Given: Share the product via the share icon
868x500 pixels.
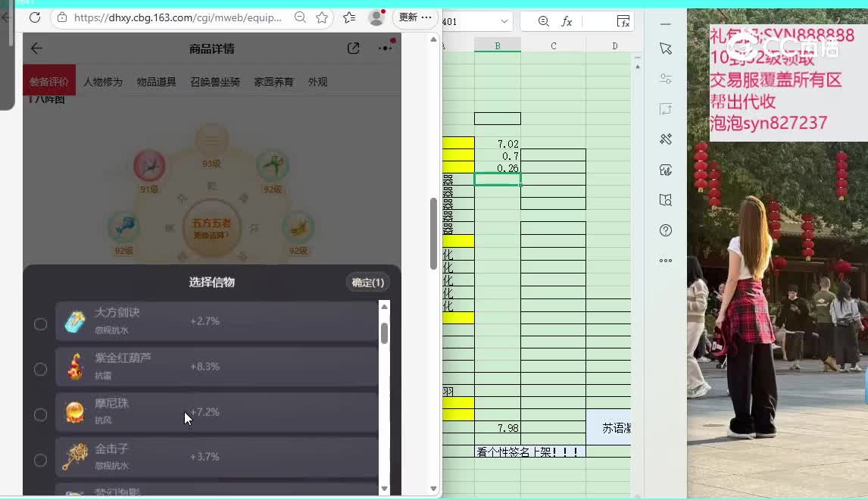Looking at the screenshot, I should tap(353, 48).
